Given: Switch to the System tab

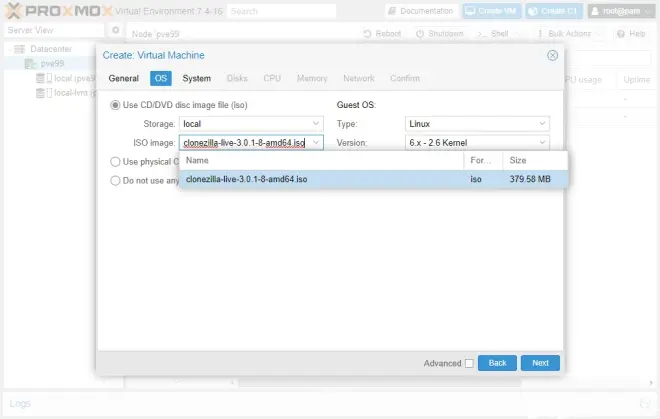Looking at the screenshot, I should 197,78.
